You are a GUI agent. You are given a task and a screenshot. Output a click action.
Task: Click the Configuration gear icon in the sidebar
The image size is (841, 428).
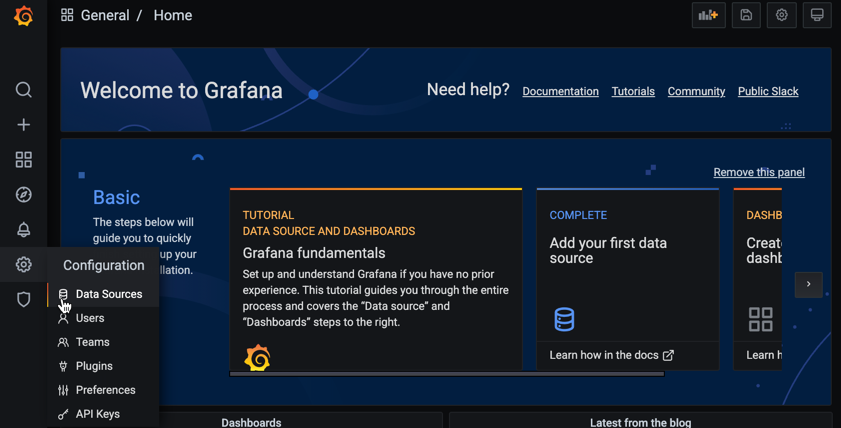24,264
